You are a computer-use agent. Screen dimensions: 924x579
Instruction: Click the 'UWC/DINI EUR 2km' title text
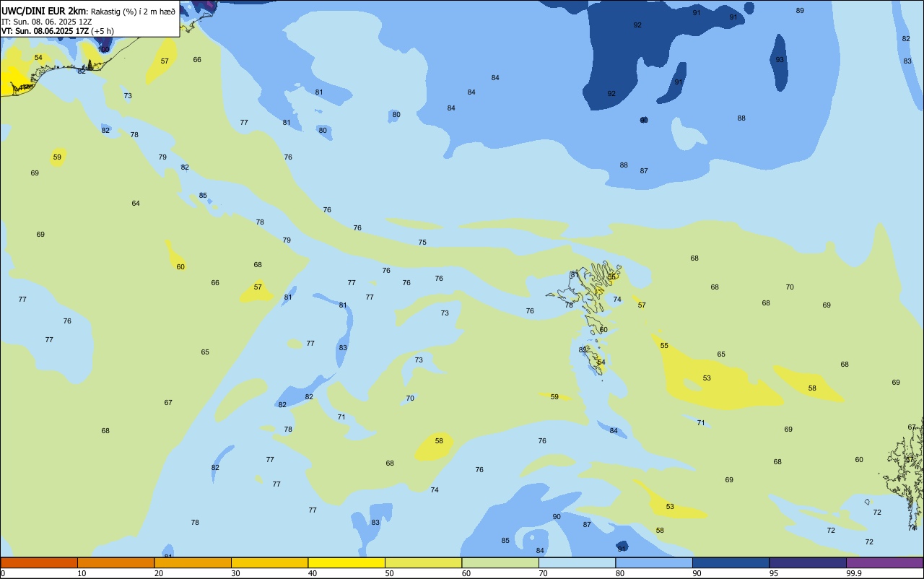(x=44, y=11)
